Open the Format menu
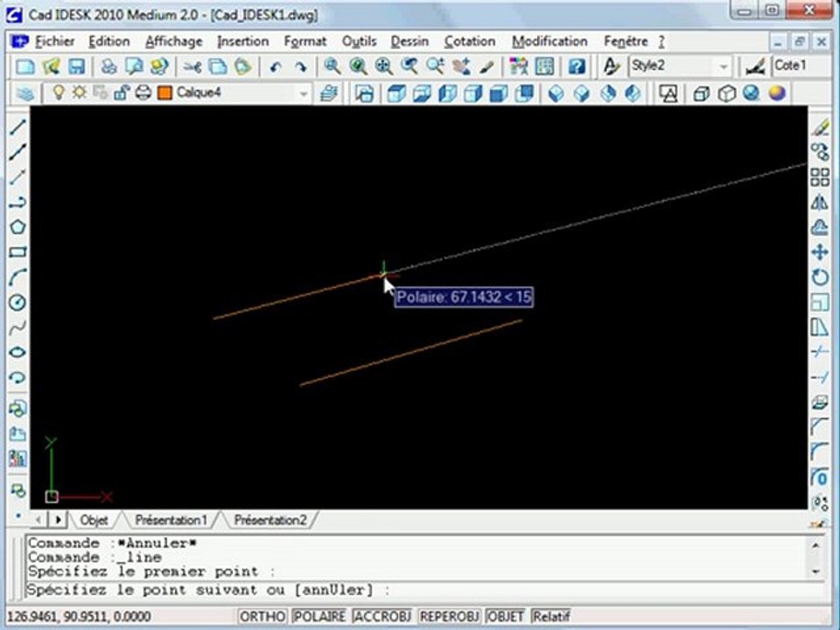Viewport: 840px width, 630px height. [x=305, y=41]
